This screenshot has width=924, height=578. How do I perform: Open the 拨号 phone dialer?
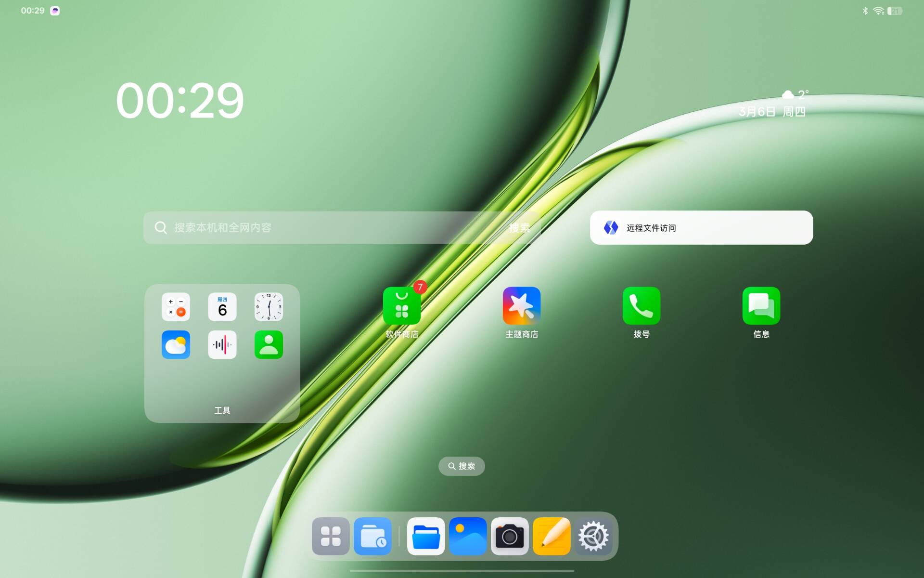[641, 306]
